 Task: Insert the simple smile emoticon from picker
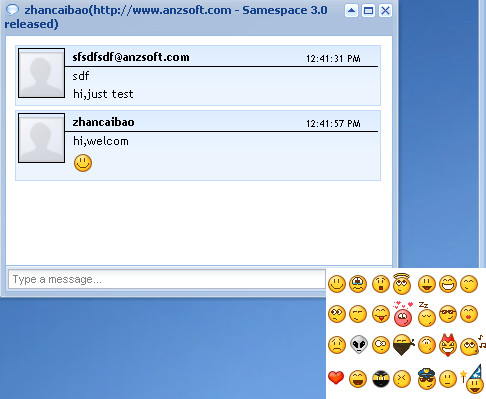337,284
